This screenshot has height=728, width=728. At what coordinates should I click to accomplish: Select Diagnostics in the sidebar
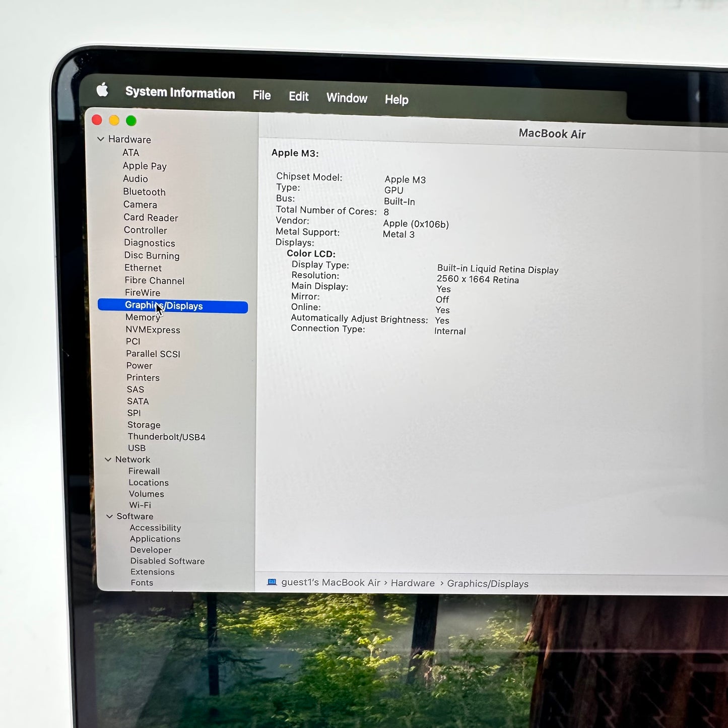[150, 243]
